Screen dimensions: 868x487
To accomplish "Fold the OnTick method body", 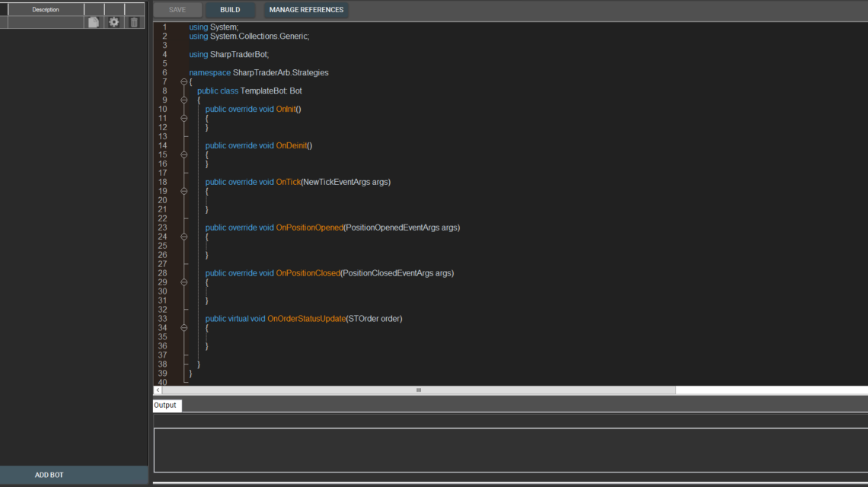I will 183,191.
